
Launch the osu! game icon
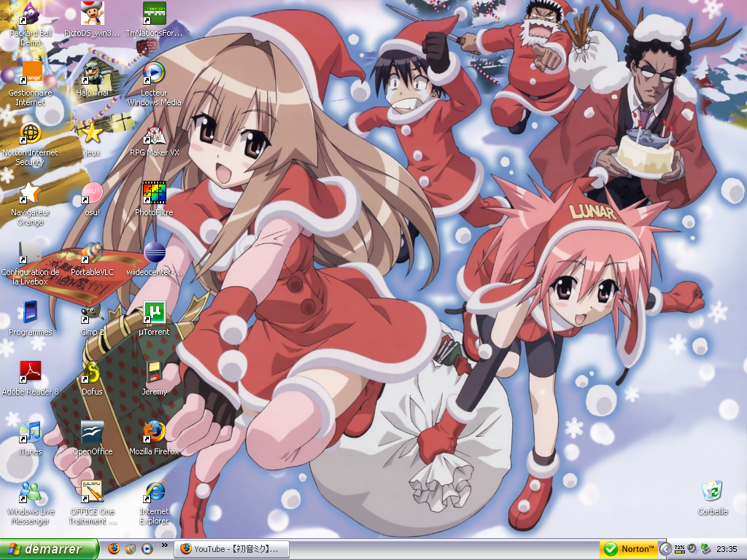(x=92, y=199)
